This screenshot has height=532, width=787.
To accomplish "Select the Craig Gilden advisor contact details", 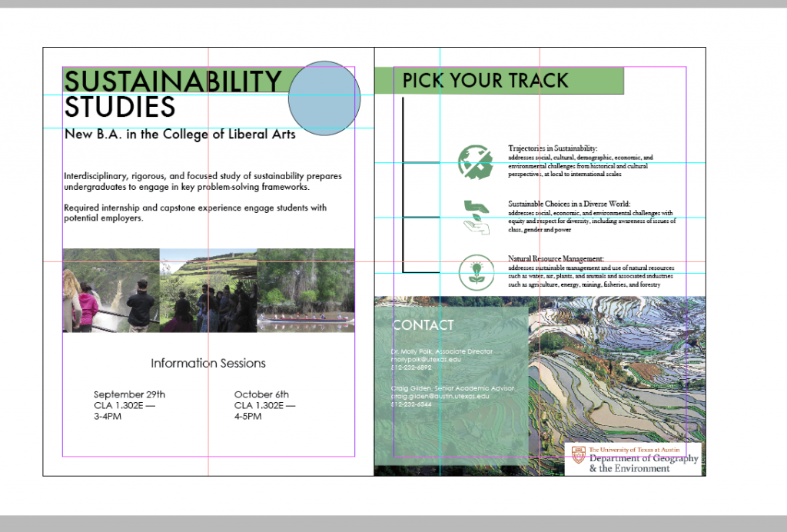I will [452, 396].
